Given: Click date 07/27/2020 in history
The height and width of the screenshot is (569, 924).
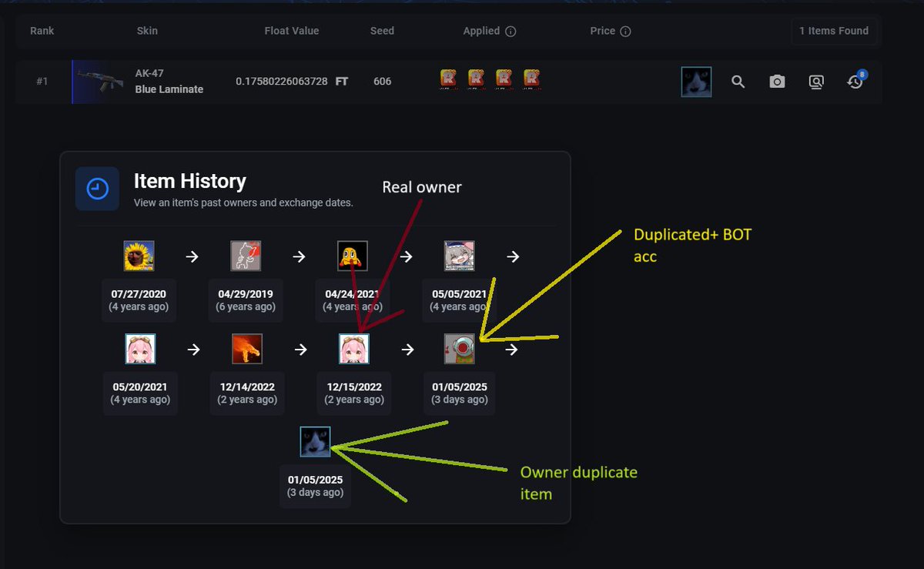Looking at the screenshot, I should [139, 294].
